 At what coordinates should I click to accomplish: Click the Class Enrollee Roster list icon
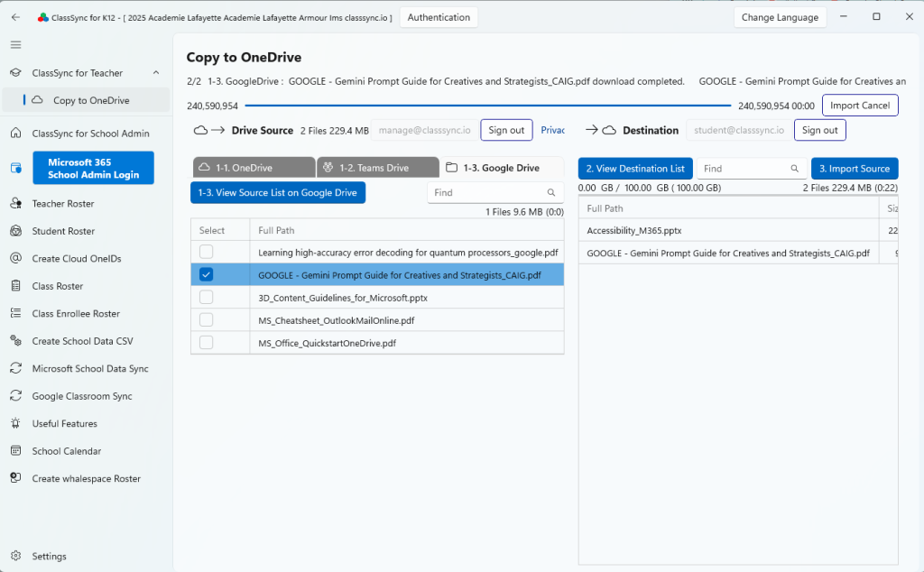(x=16, y=313)
